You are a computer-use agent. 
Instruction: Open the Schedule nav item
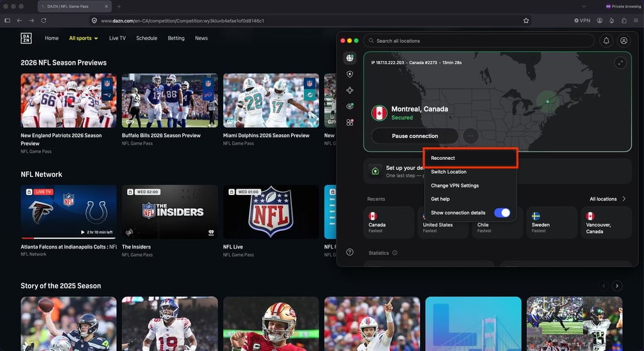tap(147, 38)
